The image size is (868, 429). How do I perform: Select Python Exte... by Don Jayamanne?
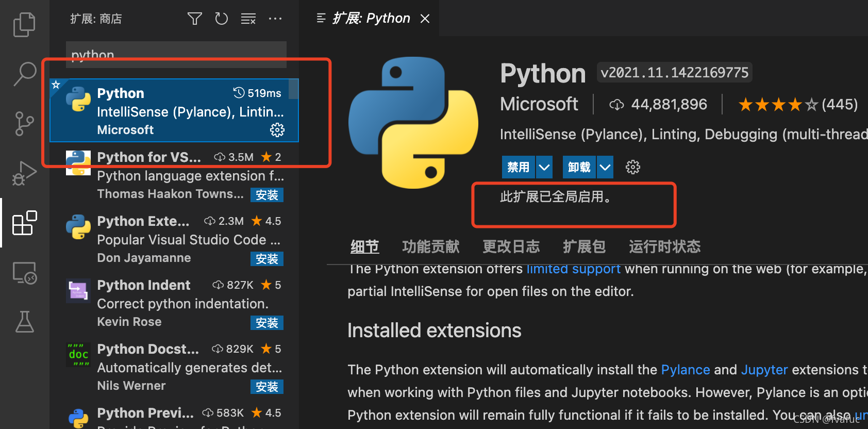coord(174,239)
